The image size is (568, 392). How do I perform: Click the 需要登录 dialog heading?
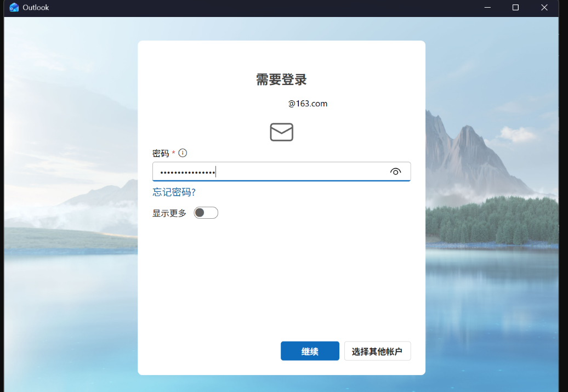tap(281, 79)
